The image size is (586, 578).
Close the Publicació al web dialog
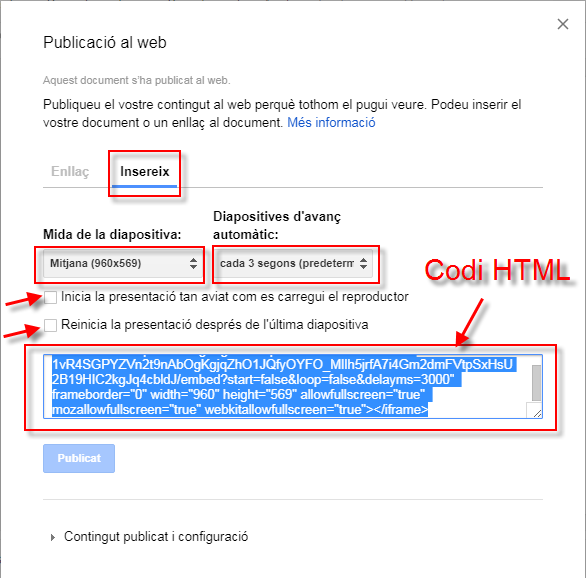(562, 24)
